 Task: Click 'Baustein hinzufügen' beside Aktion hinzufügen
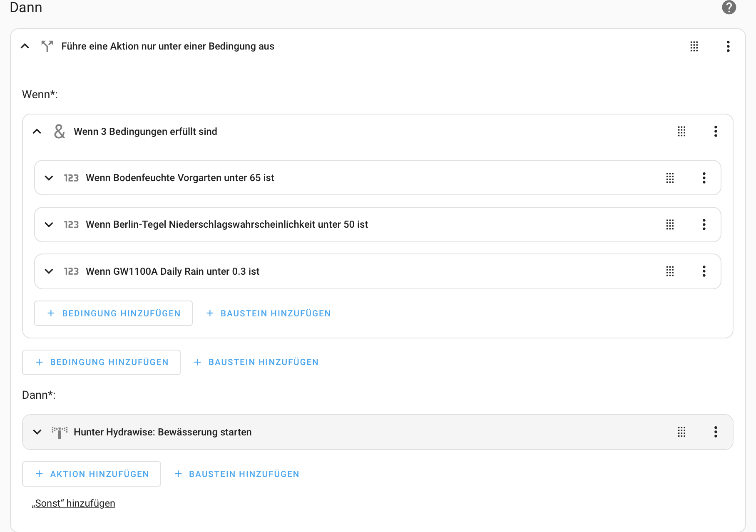coord(237,474)
